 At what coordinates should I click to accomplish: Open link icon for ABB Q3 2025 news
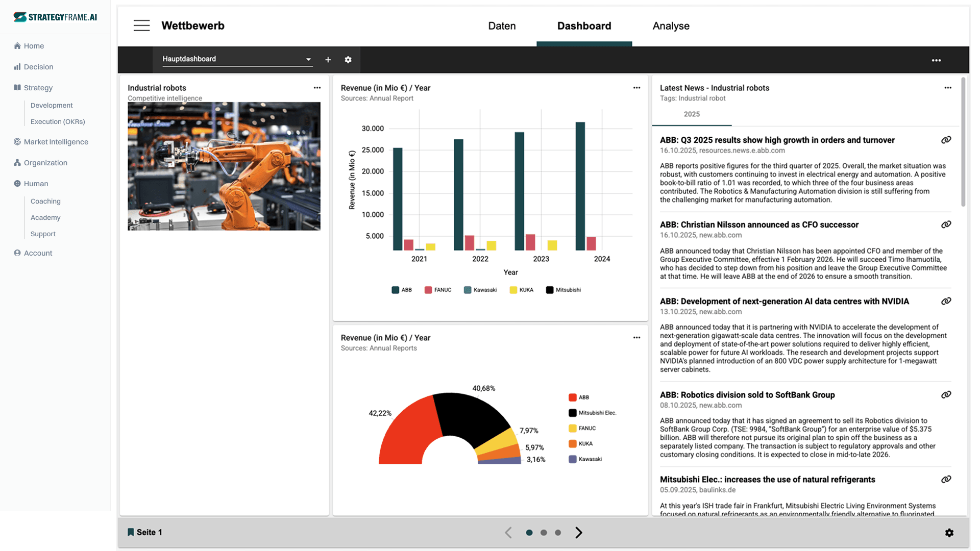946,140
